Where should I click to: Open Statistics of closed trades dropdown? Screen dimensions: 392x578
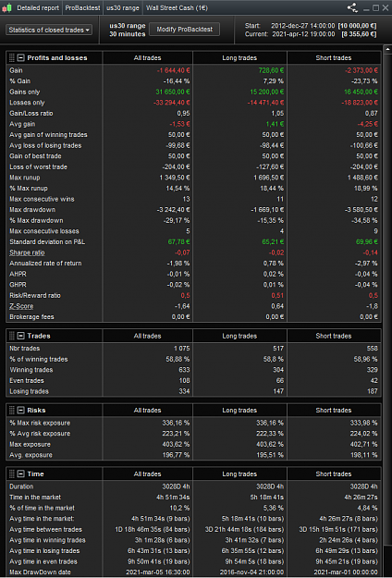point(49,30)
